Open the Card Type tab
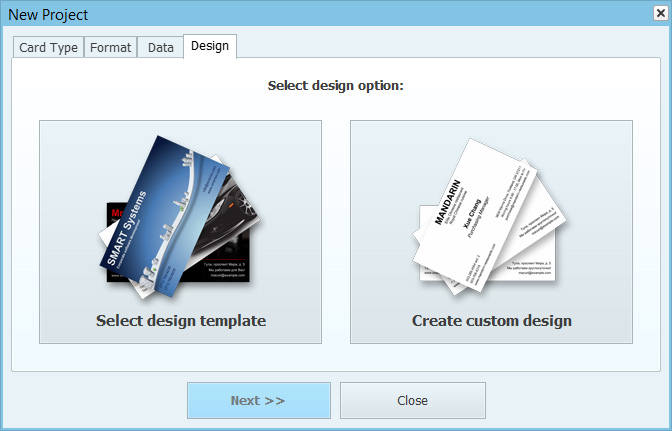Viewport: 672px width, 431px height. (x=48, y=47)
